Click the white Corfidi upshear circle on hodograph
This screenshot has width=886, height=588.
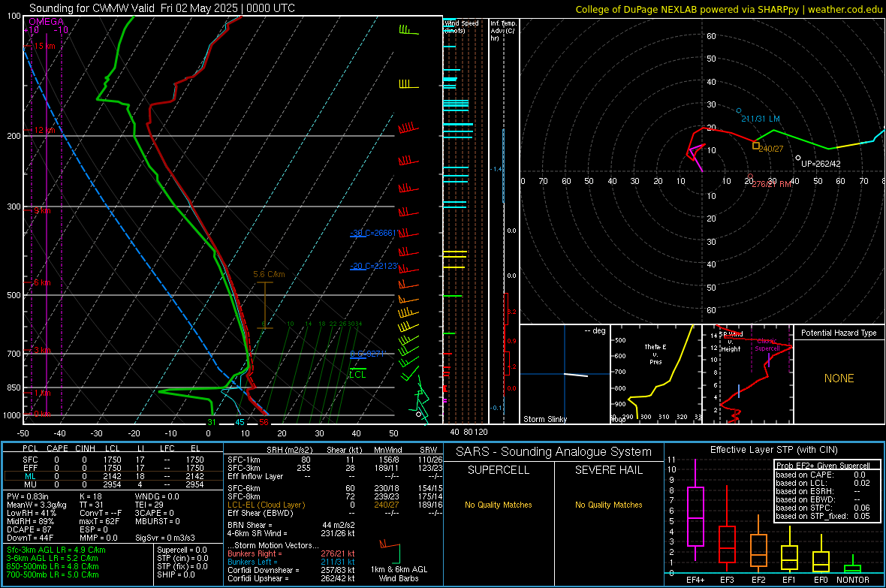point(798,158)
